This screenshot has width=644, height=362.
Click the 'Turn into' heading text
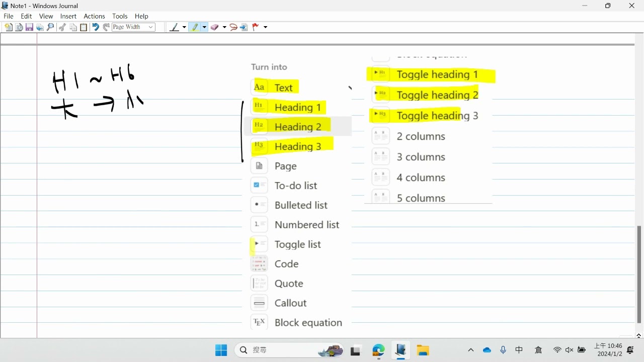click(269, 67)
